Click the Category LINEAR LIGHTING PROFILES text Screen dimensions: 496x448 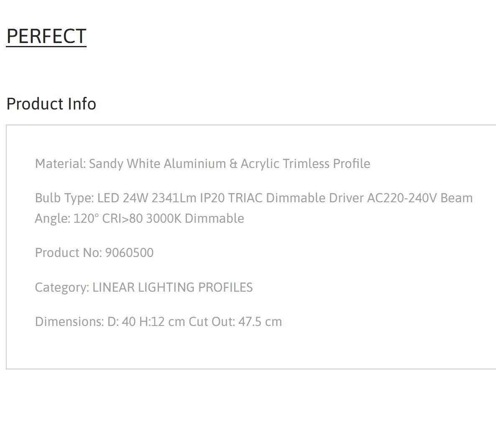tap(144, 288)
